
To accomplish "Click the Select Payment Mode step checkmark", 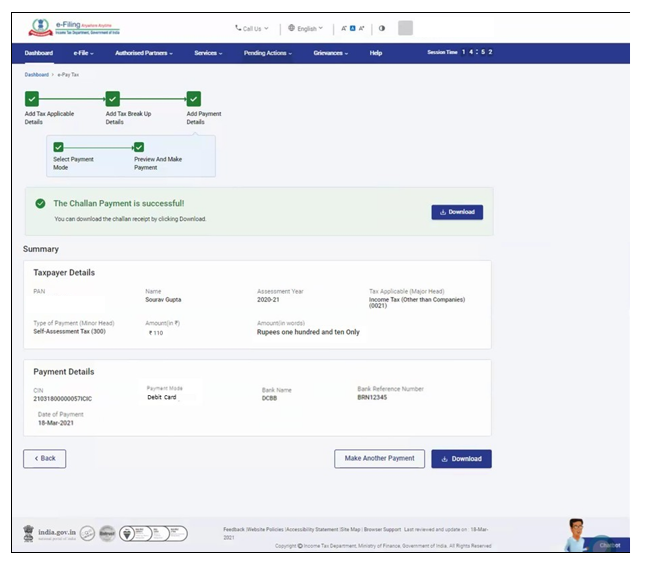I will [59, 147].
